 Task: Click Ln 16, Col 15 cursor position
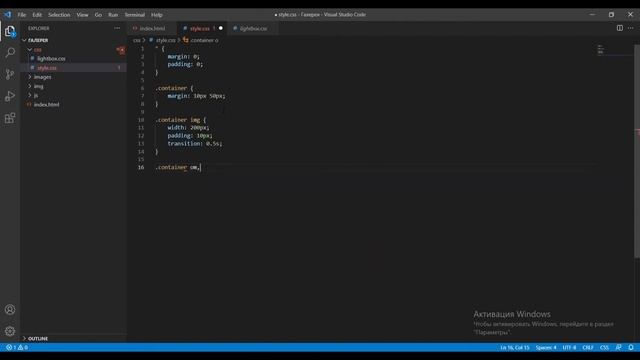515,347
